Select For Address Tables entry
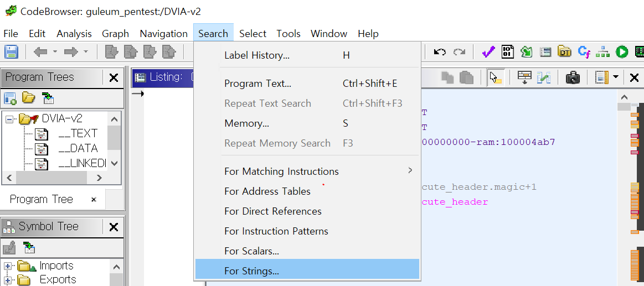The image size is (644, 286). click(x=307, y=191)
